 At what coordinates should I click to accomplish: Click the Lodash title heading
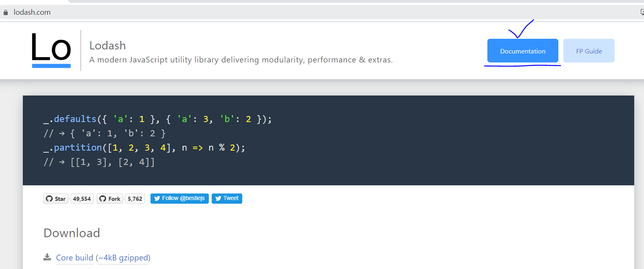(108, 45)
